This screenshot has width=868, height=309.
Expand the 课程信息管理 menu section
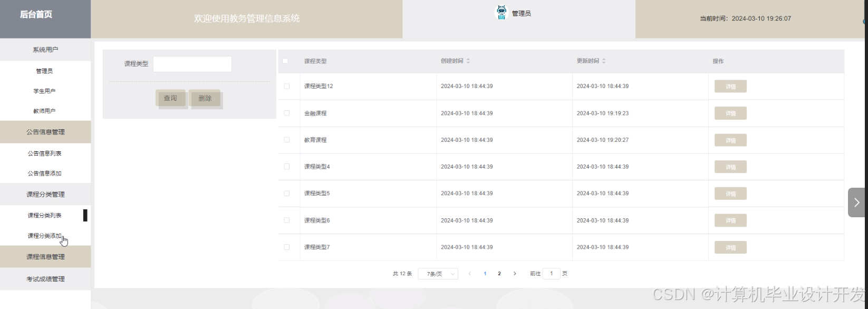click(x=45, y=257)
